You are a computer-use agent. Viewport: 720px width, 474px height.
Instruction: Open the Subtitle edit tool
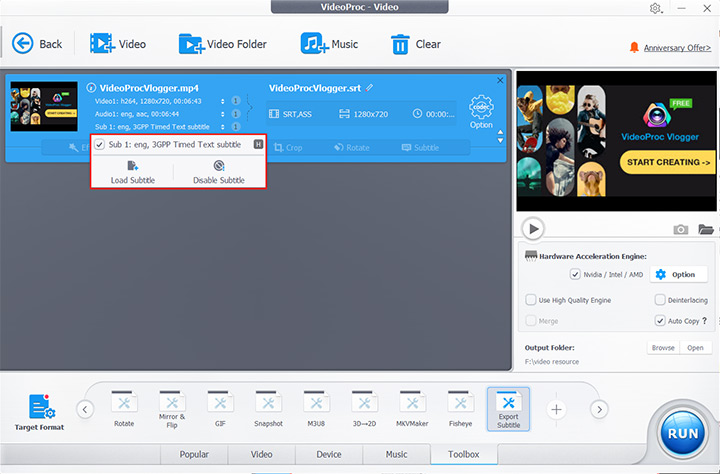pos(420,147)
